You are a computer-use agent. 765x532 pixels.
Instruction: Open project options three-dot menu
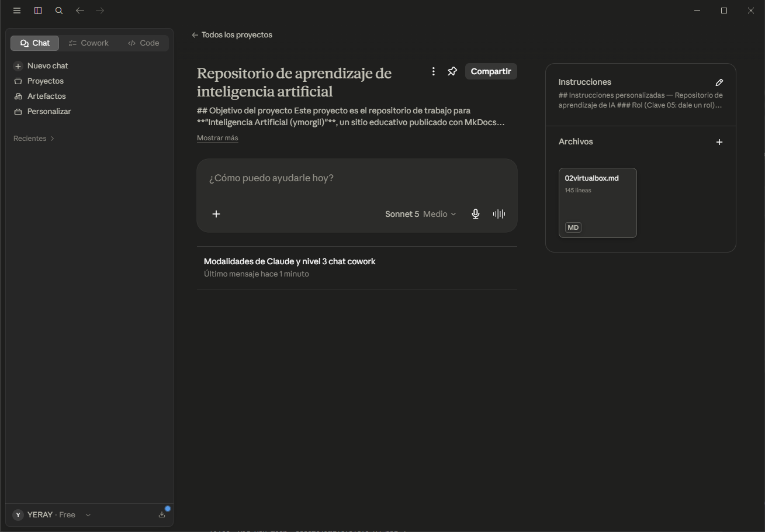pyautogui.click(x=433, y=71)
